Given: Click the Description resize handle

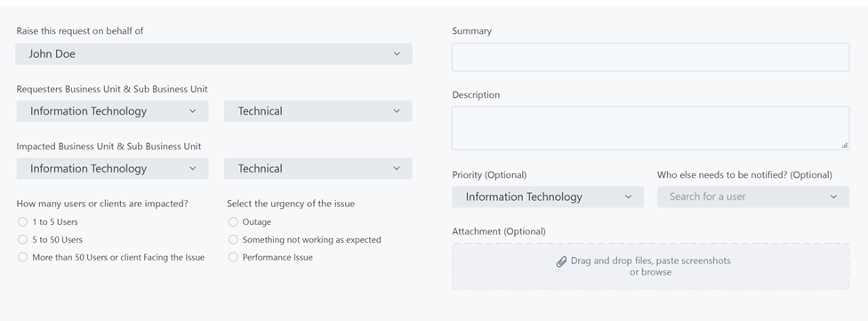Looking at the screenshot, I should pos(845,146).
